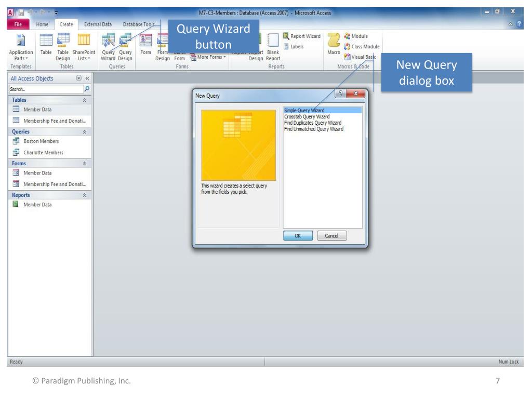Select the Member Data table
532x399 pixels.
[x=49, y=110]
